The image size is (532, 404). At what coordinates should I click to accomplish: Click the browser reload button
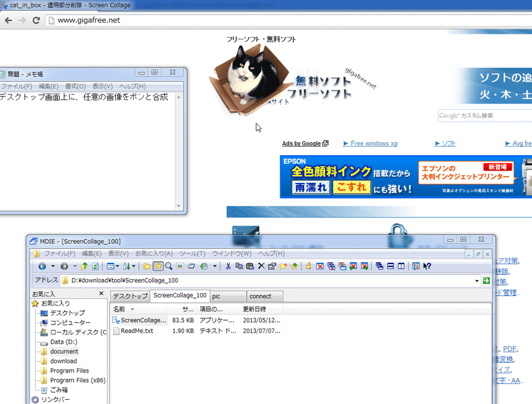pos(36,20)
